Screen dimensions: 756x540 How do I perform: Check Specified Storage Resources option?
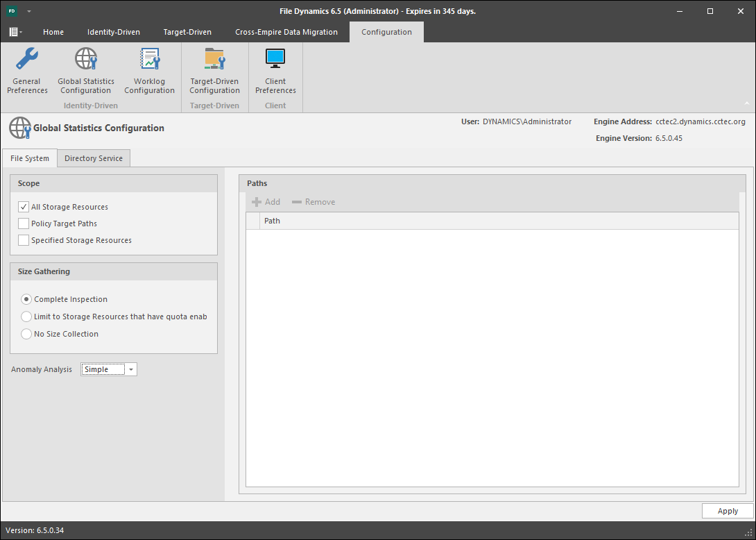(24, 240)
